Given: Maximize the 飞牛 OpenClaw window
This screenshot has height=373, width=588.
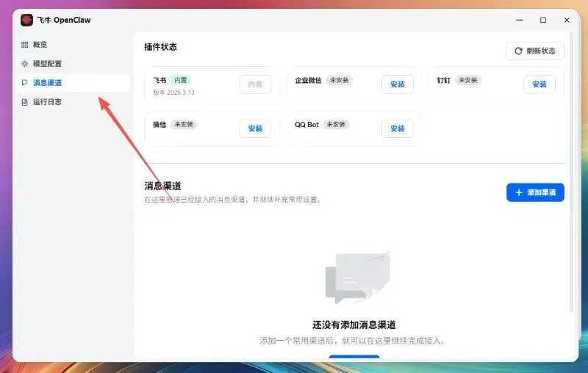Looking at the screenshot, I should 543,21.
